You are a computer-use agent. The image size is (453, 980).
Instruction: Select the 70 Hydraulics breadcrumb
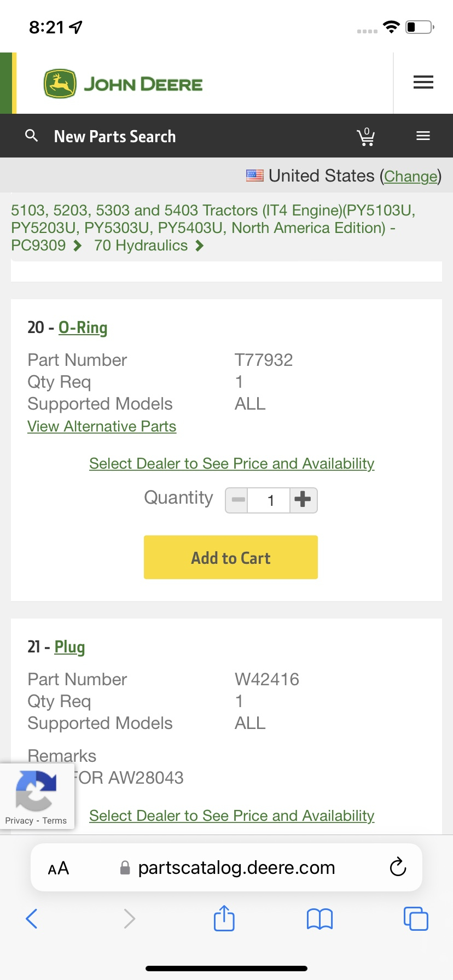(141, 246)
